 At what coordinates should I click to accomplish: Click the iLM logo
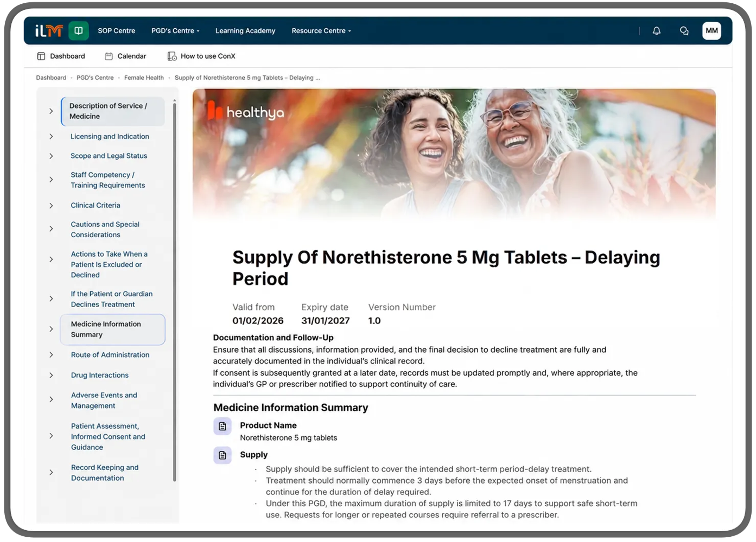click(49, 31)
